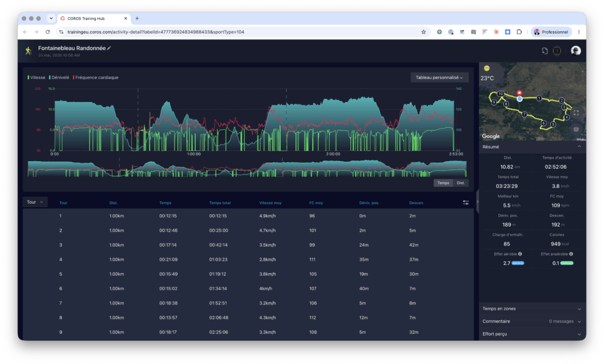Open Chrome tab search dropdown
604x364 pixels.
pyautogui.click(x=51, y=18)
